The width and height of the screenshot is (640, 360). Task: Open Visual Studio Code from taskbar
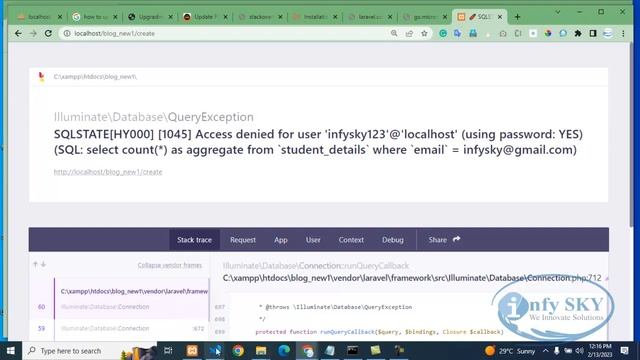(215, 351)
